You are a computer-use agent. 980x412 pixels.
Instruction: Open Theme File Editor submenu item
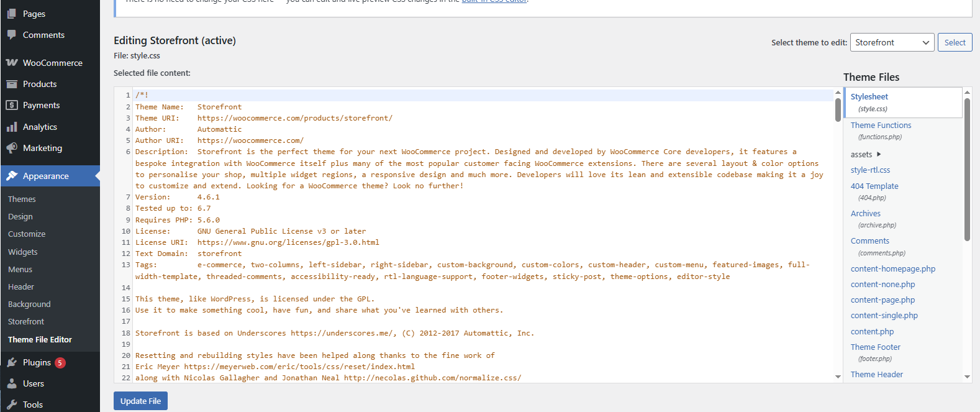(40, 339)
